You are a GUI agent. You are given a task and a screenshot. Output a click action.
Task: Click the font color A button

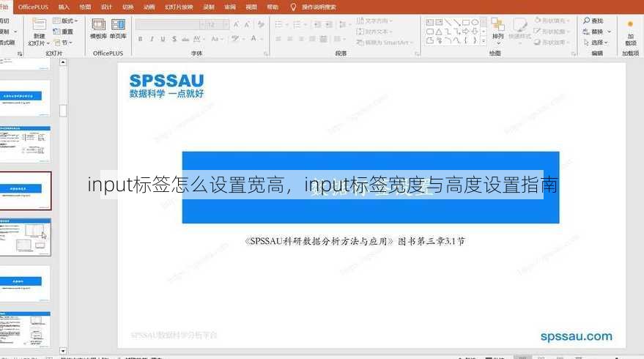click(x=253, y=39)
